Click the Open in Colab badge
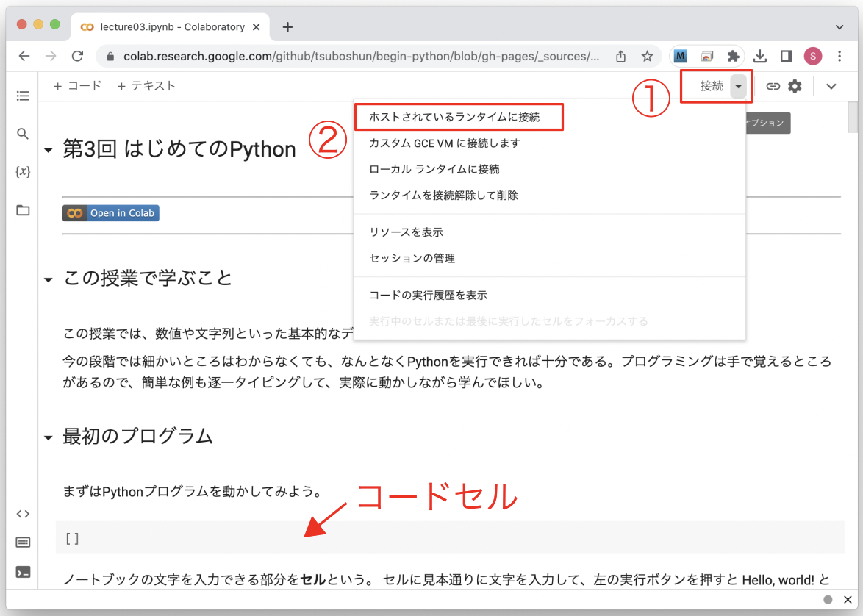 click(x=110, y=212)
